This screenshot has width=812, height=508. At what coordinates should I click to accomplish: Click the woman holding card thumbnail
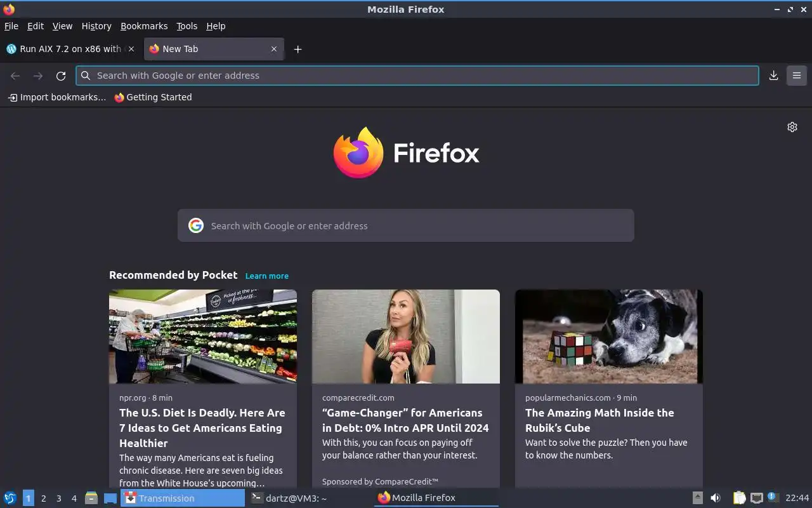(406, 337)
